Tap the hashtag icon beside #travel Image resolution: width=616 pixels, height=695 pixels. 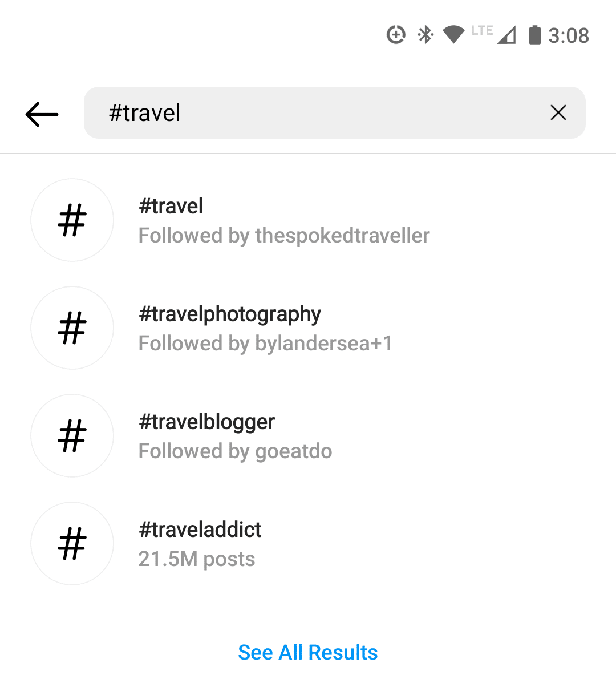pos(72,220)
